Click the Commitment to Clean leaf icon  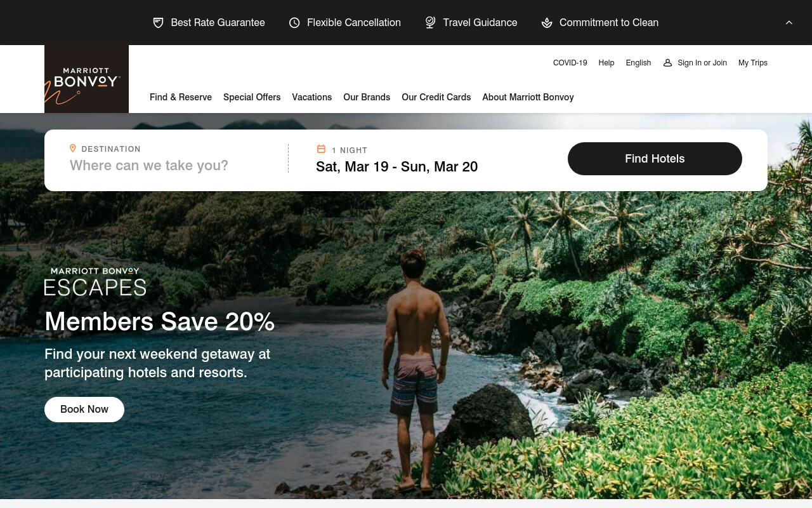coord(547,23)
